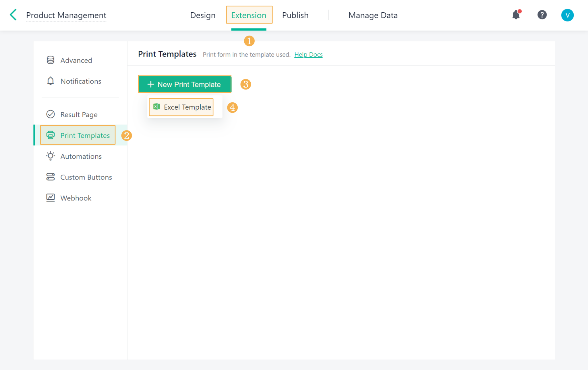Switch to the Publish tab
This screenshot has height=370, width=588.
[x=295, y=15]
